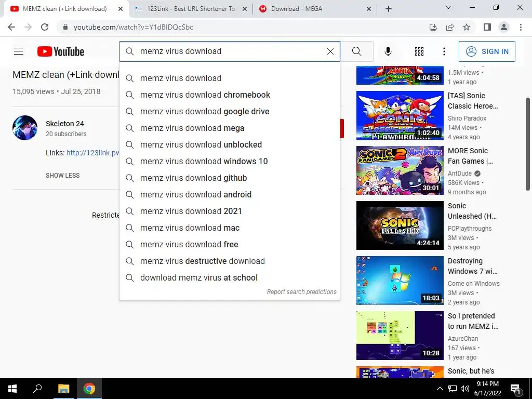Click the Skeleton 24 channel avatar
The image size is (532, 399).
point(25,128)
